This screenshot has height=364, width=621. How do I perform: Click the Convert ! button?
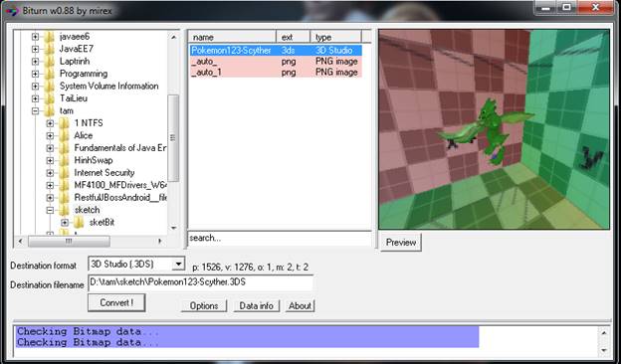click(116, 302)
